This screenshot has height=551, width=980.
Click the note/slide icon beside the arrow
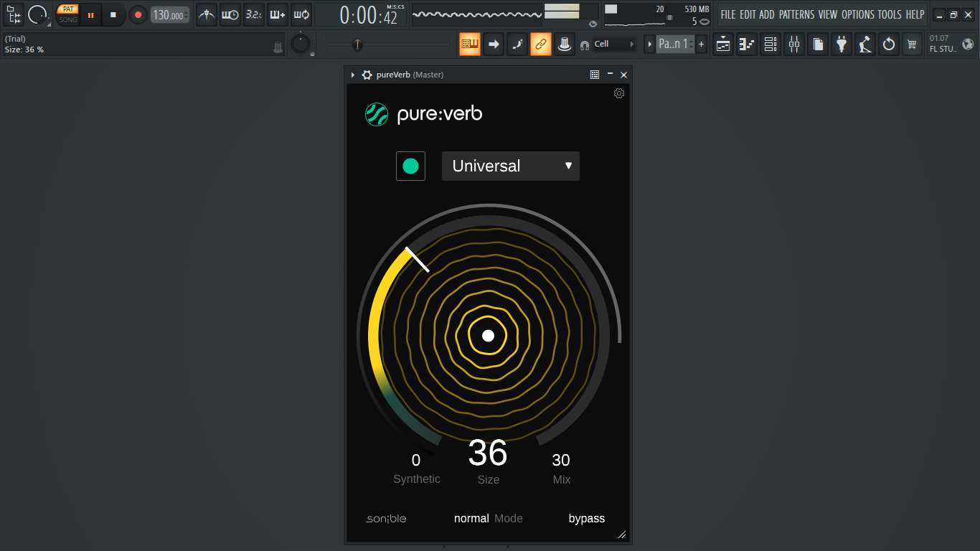point(517,44)
